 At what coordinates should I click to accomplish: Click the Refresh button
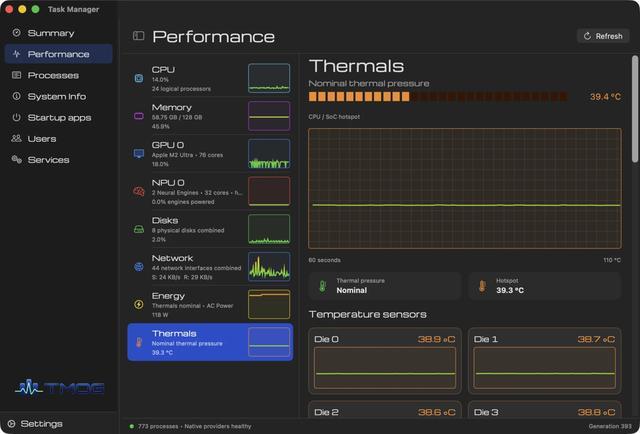click(x=603, y=36)
